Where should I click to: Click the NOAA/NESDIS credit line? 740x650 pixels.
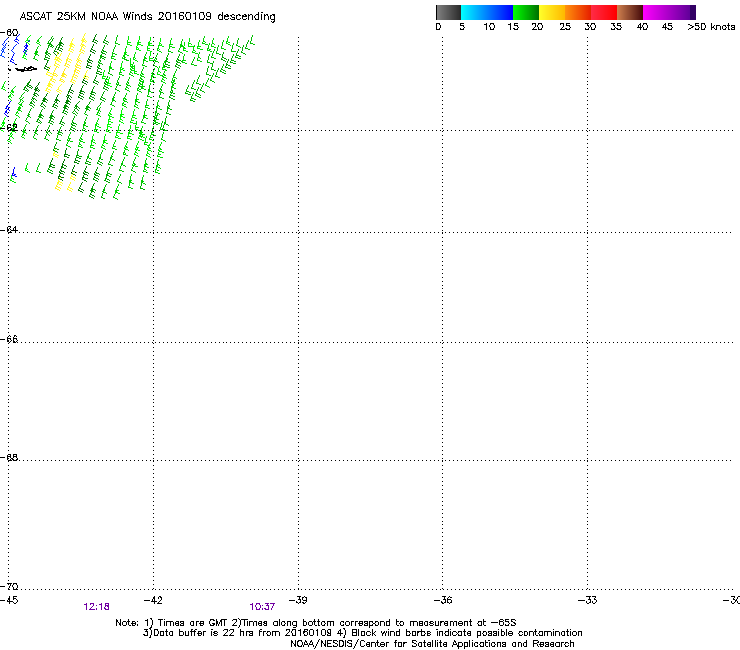tap(432, 644)
